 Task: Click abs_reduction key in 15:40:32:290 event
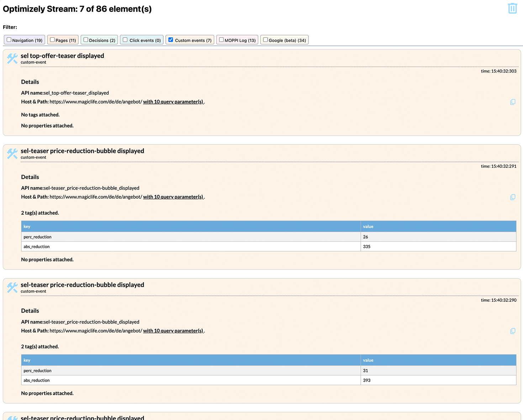tap(37, 380)
